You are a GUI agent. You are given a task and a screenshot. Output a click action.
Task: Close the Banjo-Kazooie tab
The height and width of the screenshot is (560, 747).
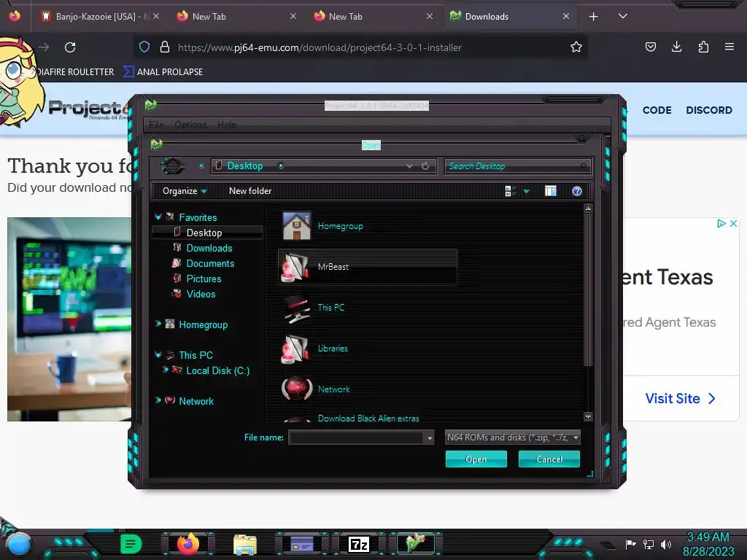[156, 17]
